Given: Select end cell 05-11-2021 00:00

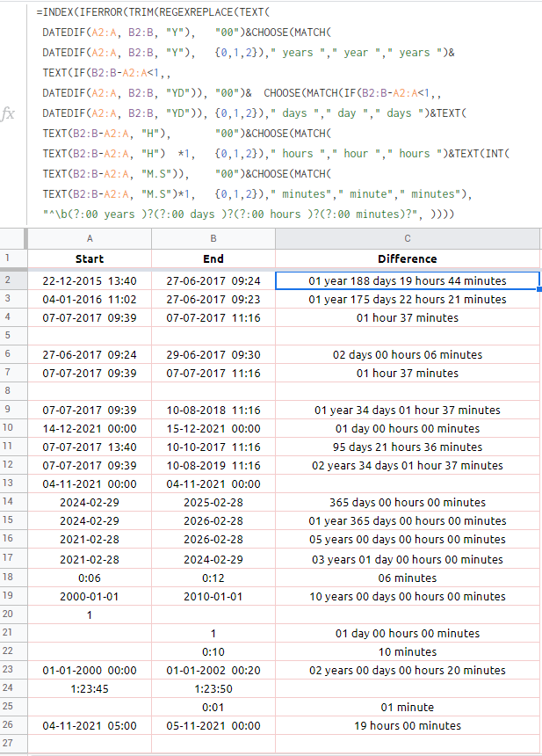Looking at the screenshot, I should point(213,725).
